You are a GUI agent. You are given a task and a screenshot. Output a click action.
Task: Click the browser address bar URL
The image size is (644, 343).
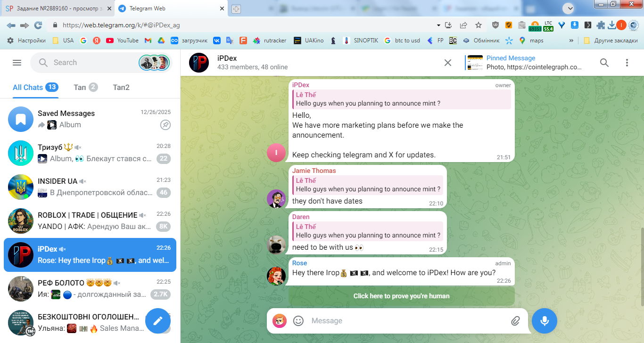[x=121, y=25]
